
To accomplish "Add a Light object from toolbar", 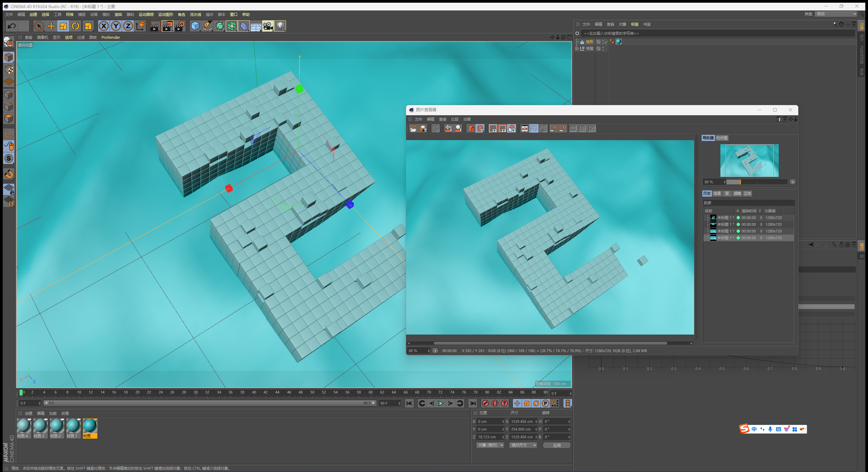I will (280, 26).
